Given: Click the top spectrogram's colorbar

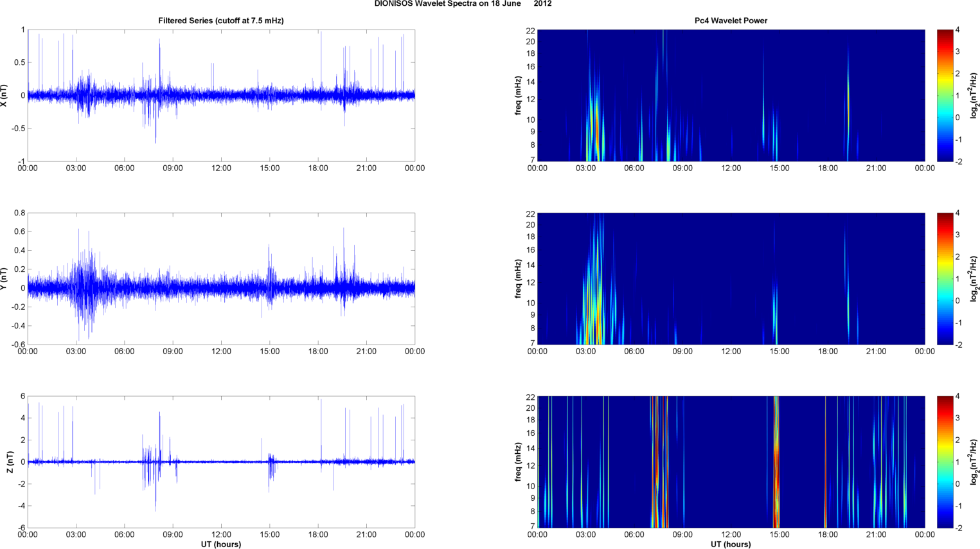Looking at the screenshot, I should coord(945,95).
